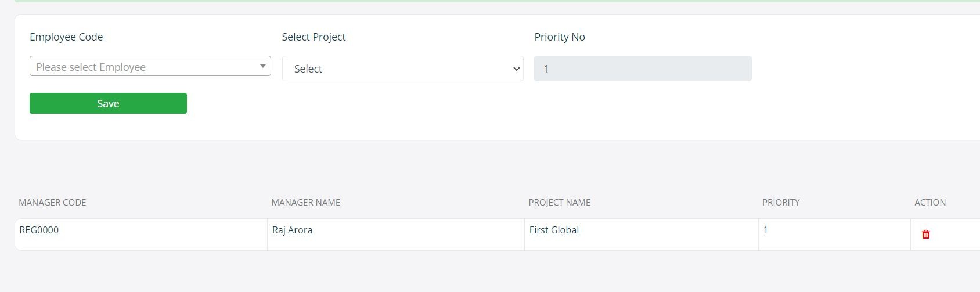The height and width of the screenshot is (292, 980).
Task: Click the Priority No label
Action: click(x=560, y=37)
